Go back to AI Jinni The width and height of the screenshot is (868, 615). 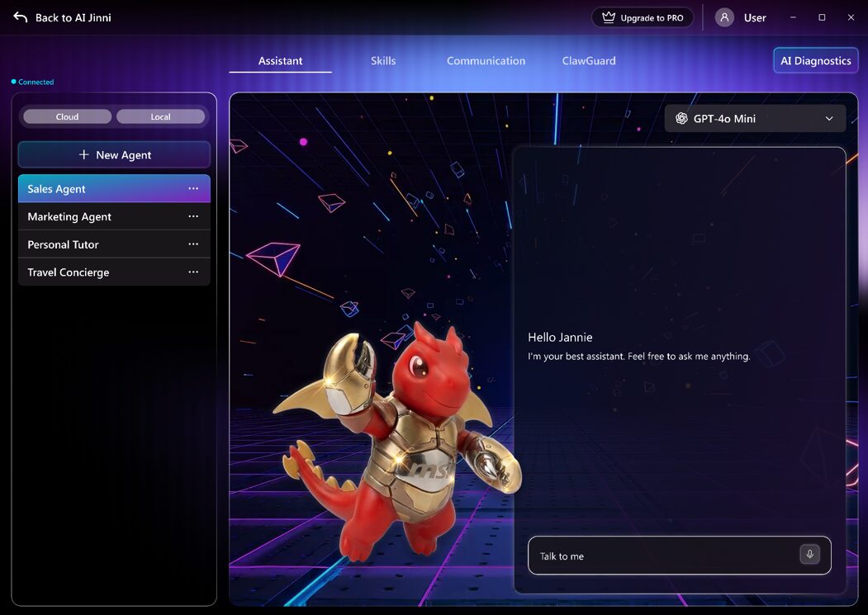coord(73,17)
